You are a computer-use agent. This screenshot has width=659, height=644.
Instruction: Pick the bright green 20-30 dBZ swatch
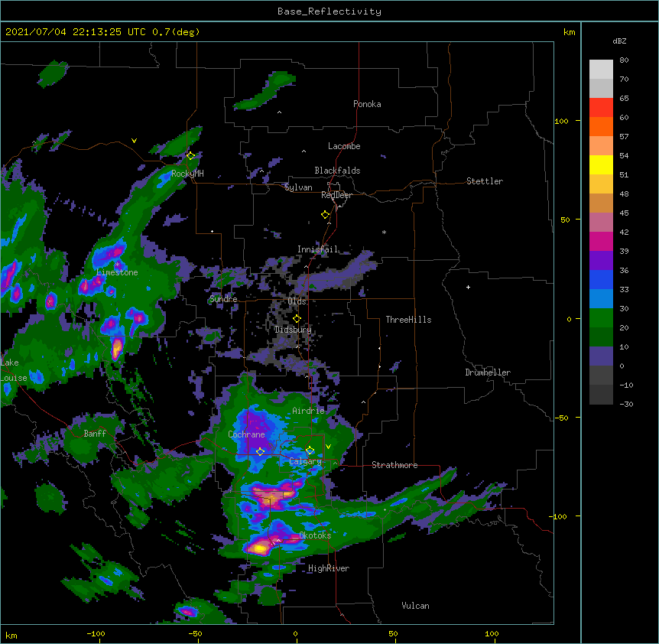point(601,318)
